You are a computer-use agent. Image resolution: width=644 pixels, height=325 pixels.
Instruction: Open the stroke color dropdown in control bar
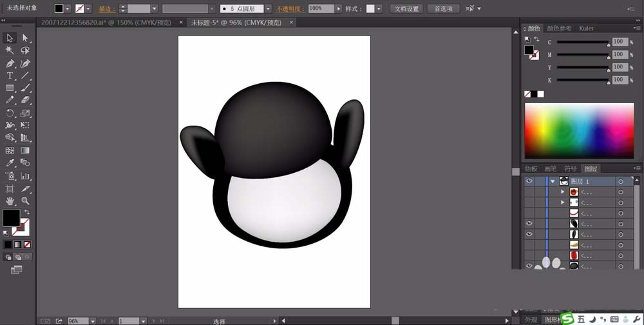tap(88, 8)
